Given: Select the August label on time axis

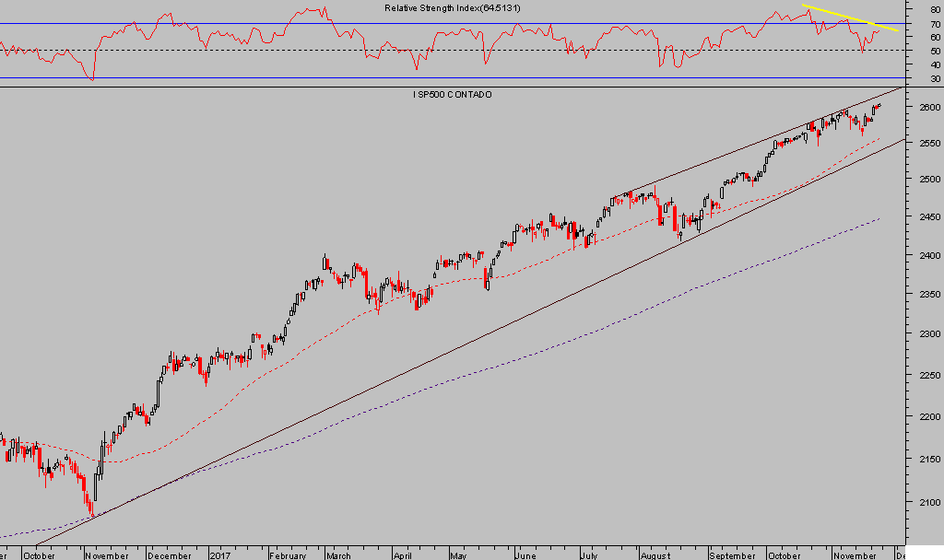Looking at the screenshot, I should click(x=655, y=555).
